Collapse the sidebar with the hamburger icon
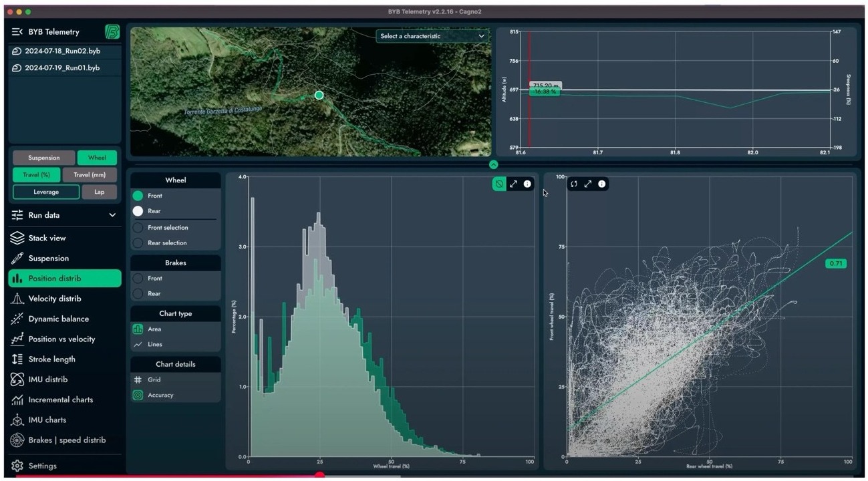Image resolution: width=868 pixels, height=481 pixels. pos(17,31)
